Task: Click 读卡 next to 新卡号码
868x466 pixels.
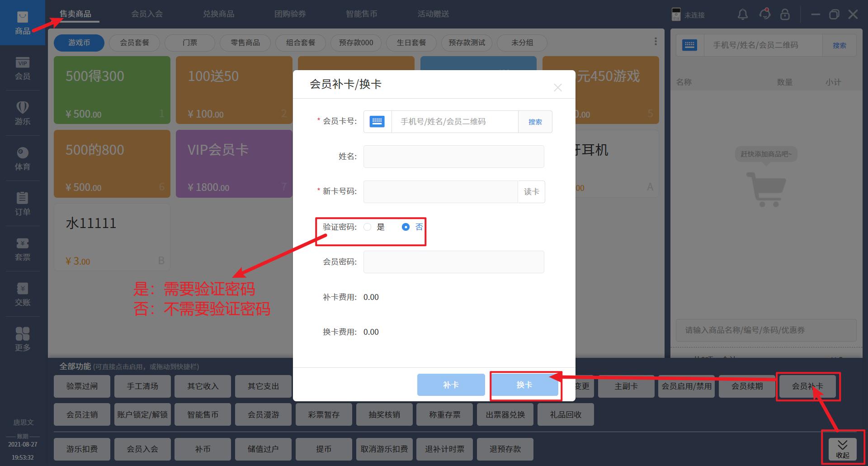Action: coord(531,192)
